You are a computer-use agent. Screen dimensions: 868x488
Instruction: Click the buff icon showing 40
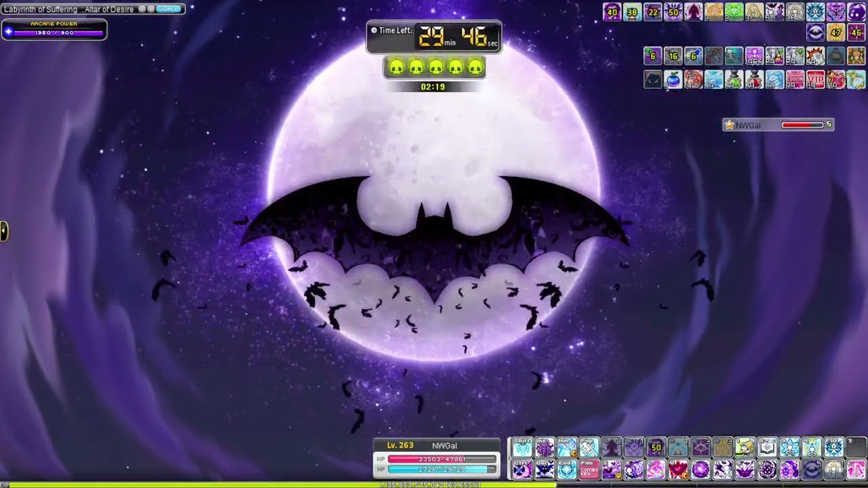612,12
